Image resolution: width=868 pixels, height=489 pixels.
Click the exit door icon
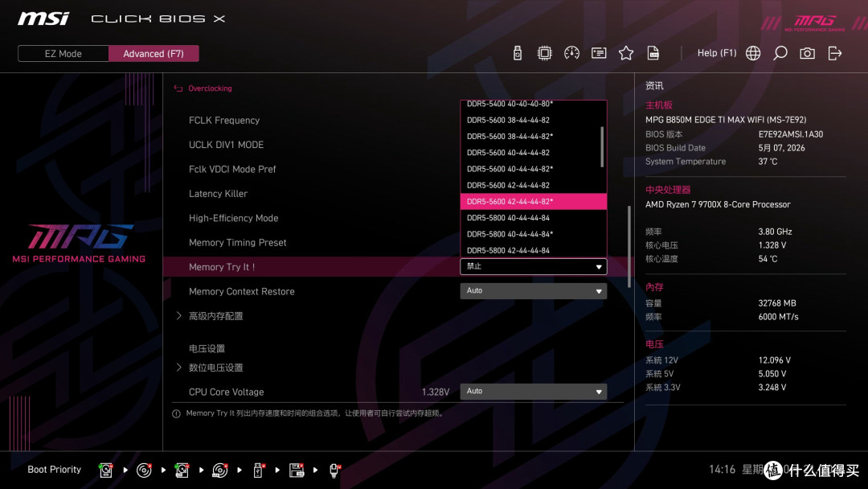click(835, 53)
